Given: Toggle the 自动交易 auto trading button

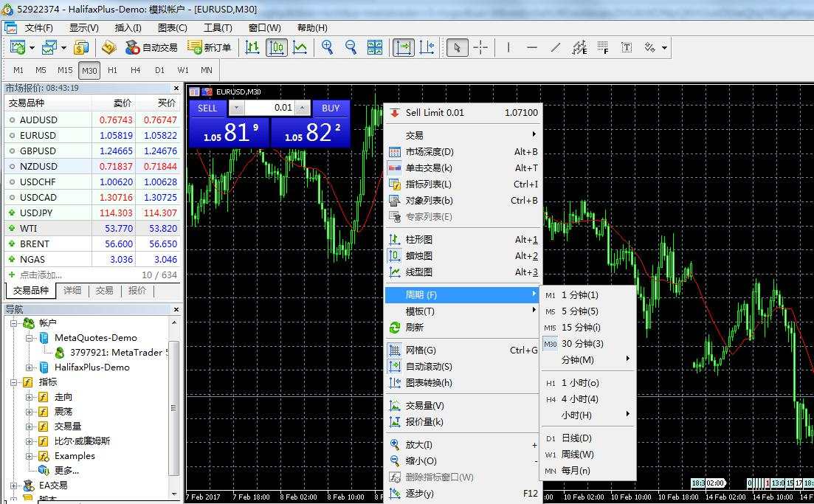Looking at the screenshot, I should coord(151,48).
